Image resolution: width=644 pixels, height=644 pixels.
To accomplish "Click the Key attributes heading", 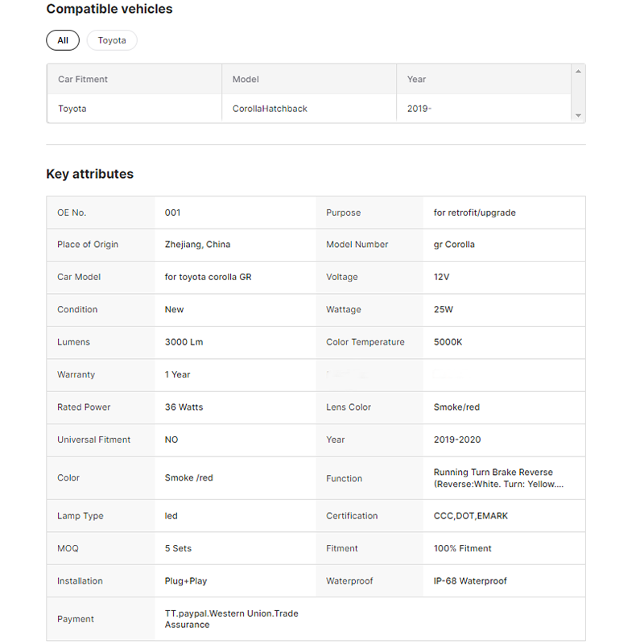I will [90, 174].
